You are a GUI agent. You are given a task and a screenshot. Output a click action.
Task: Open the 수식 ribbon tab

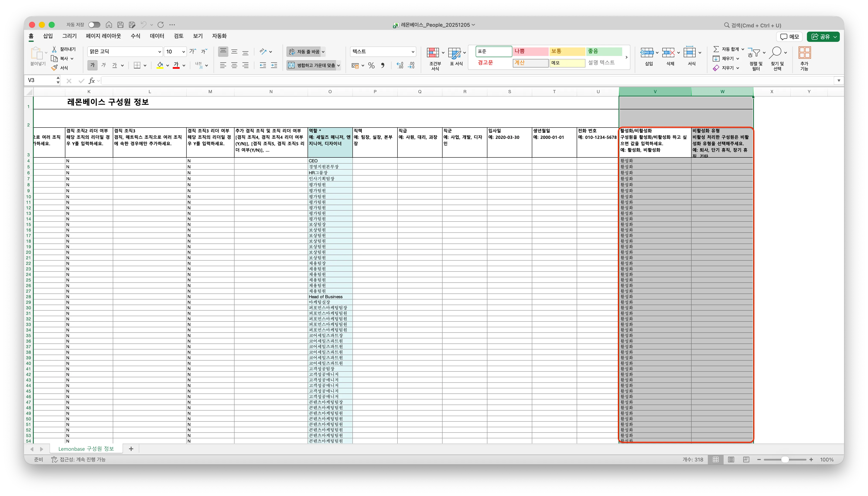(x=135, y=36)
